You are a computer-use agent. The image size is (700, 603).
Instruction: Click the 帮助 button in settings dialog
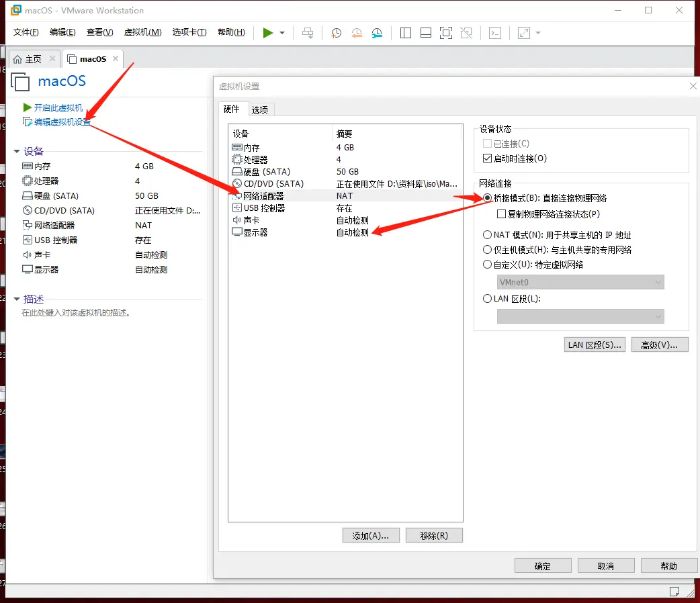tap(668, 565)
